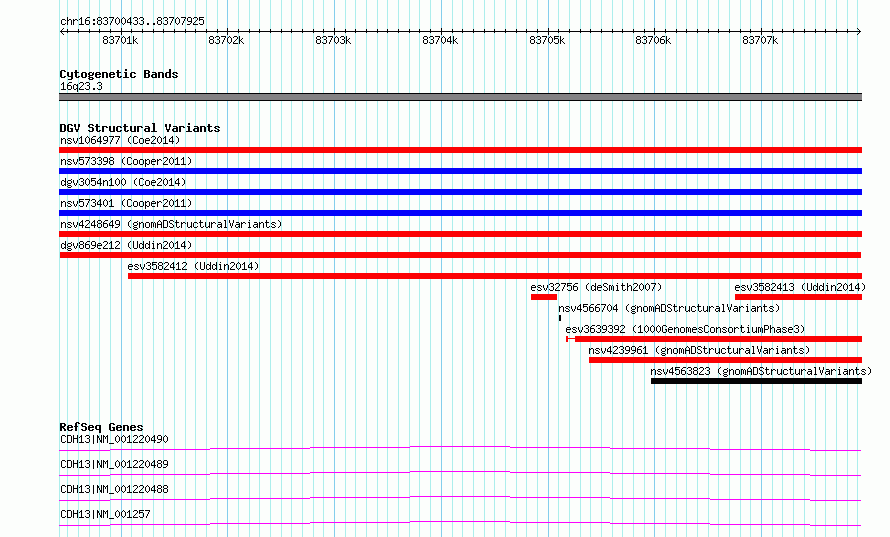Open nsv4239961 (gnomADStructuralVariants) label
Viewport: 890px width, 537px height.
tap(699, 350)
